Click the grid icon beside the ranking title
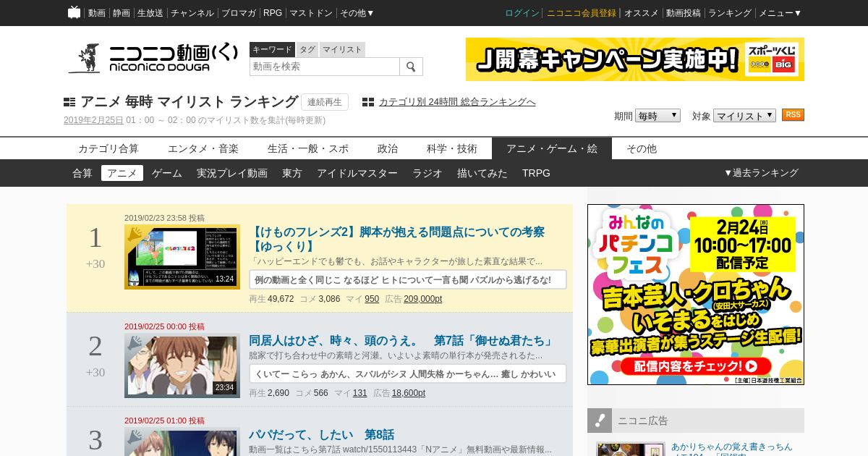 [69, 102]
